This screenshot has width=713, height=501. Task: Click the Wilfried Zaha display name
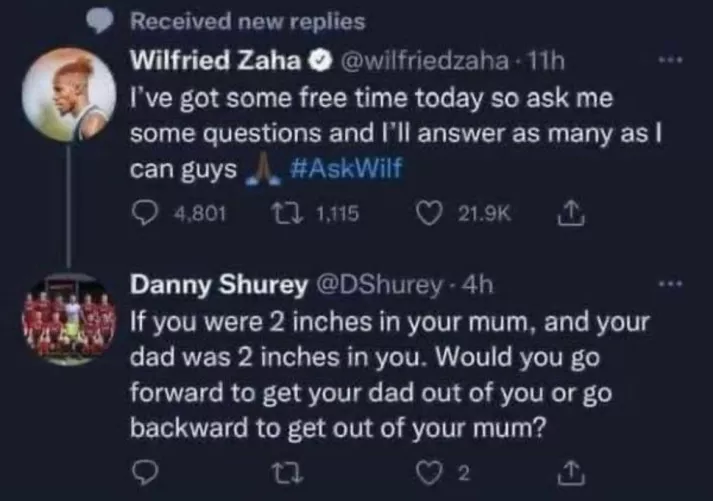(216, 63)
